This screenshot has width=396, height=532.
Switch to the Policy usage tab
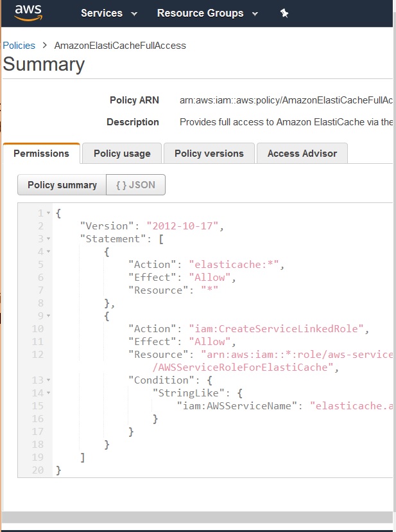(x=122, y=154)
